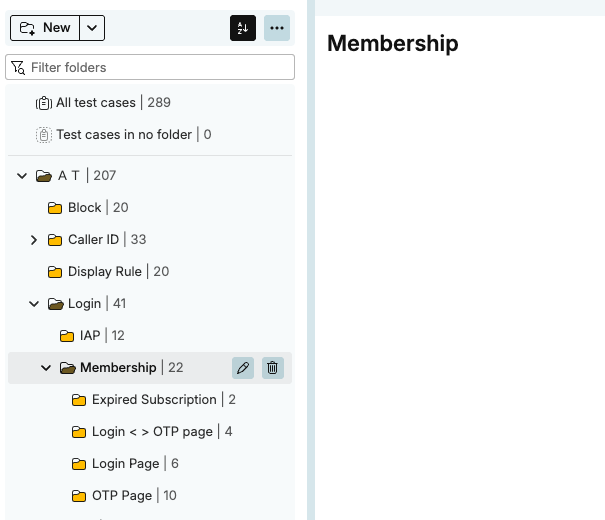Click the IAP folder icon
This screenshot has height=520, width=605.
coord(67,336)
